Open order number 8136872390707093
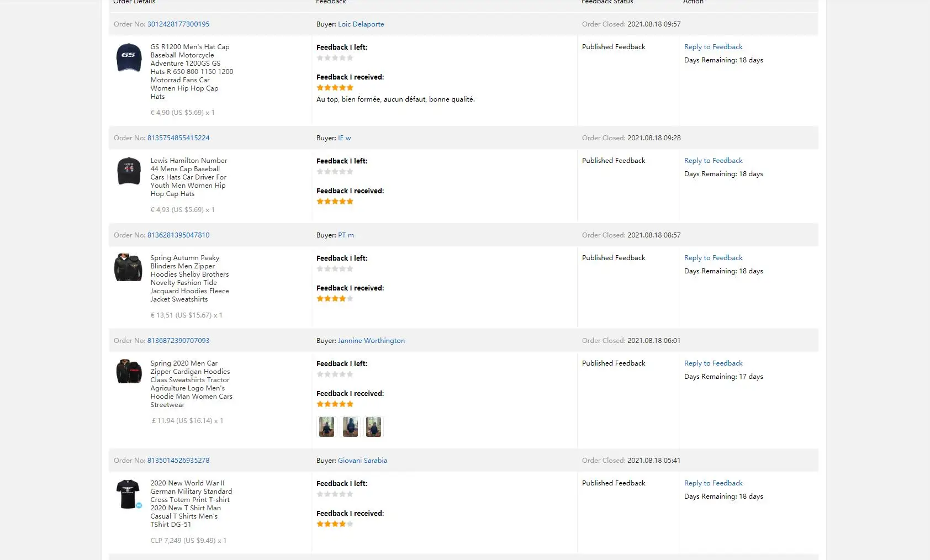The height and width of the screenshot is (560, 930). pyautogui.click(x=178, y=341)
